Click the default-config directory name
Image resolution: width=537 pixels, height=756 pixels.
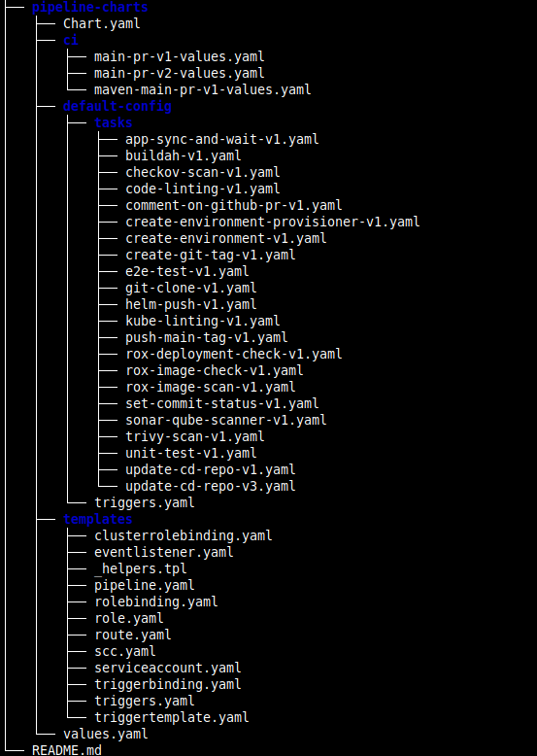[117, 106]
